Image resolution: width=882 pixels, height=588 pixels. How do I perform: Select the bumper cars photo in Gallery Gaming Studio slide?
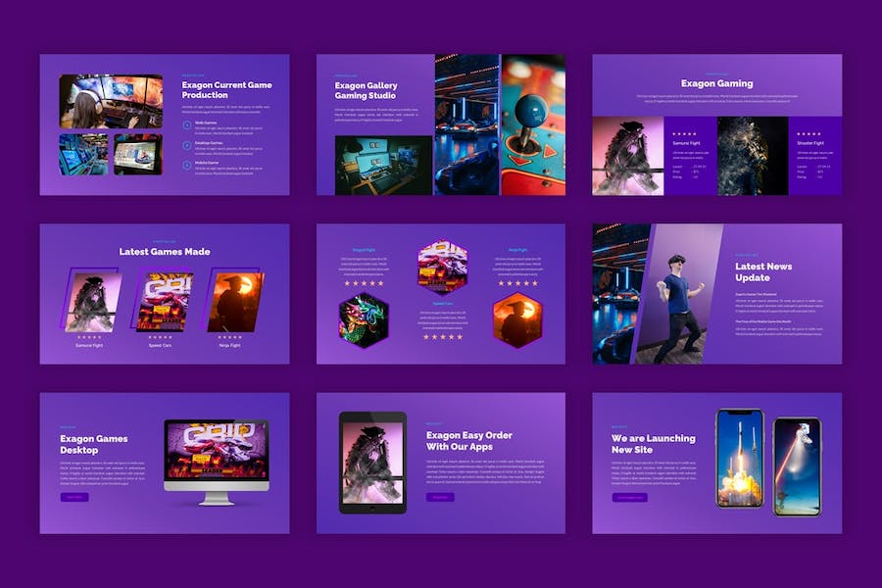point(466,124)
